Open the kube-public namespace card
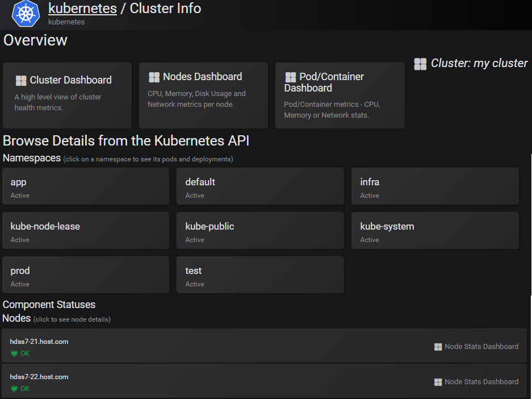The height and width of the screenshot is (399, 532). pos(260,231)
